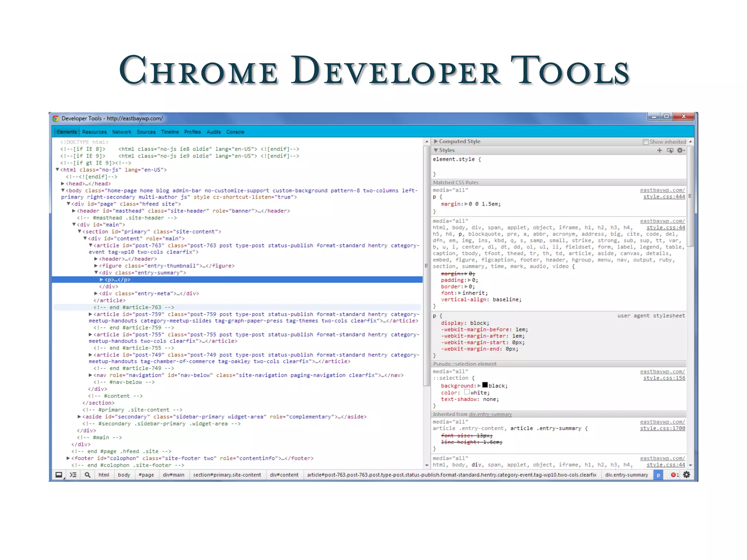Image resolution: width=747 pixels, height=560 pixels.
Task: Show the console drawer icon
Action: pyautogui.click(x=73, y=475)
